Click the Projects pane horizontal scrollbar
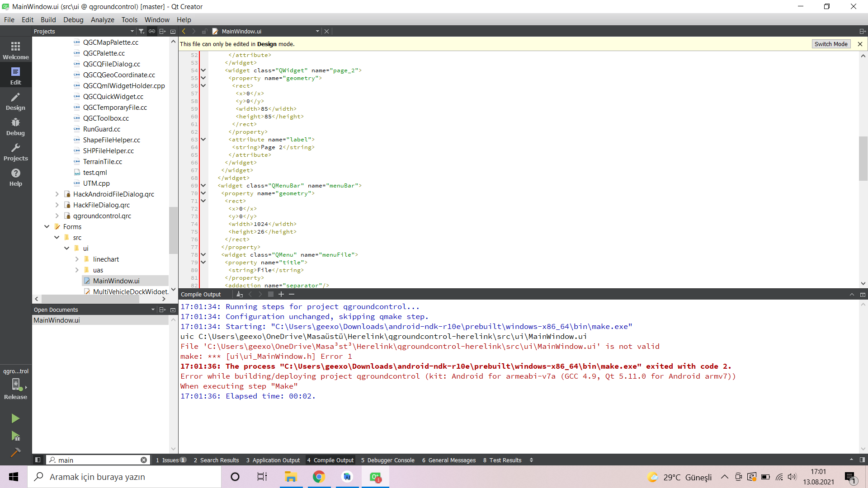Image resolution: width=868 pixels, height=488 pixels. pyautogui.click(x=90, y=299)
